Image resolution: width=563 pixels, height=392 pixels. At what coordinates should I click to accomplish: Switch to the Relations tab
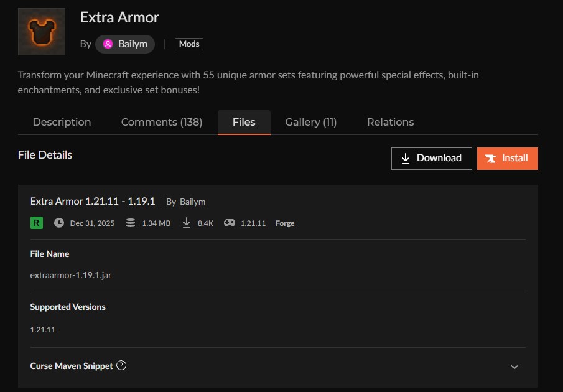click(390, 122)
